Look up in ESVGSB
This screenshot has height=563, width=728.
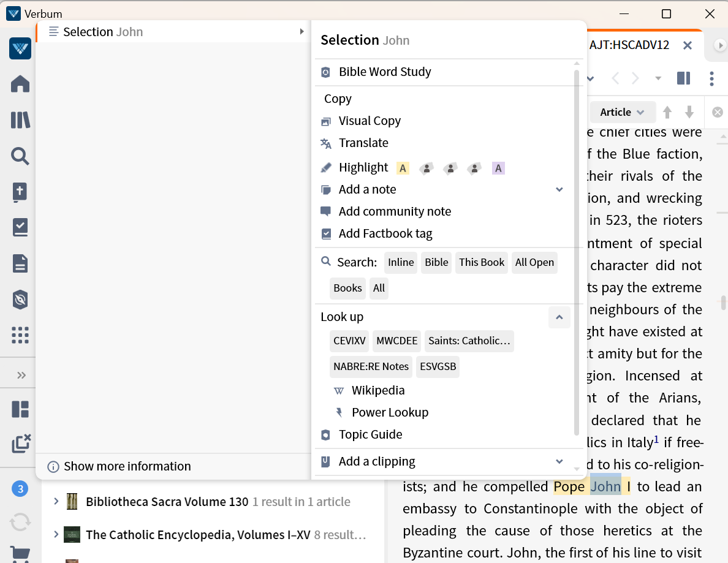(438, 367)
